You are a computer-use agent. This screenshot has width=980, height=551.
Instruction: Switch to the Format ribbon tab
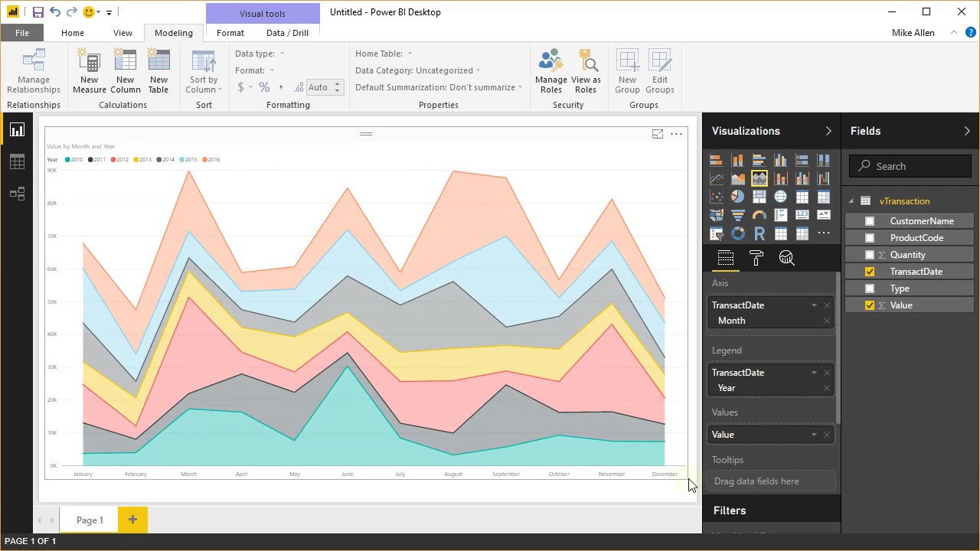230,33
